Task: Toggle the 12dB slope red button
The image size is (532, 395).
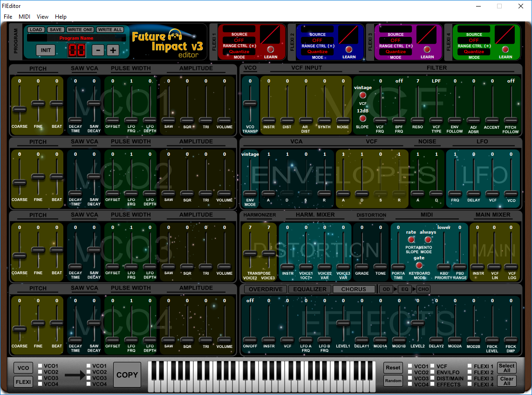Action: [363, 118]
